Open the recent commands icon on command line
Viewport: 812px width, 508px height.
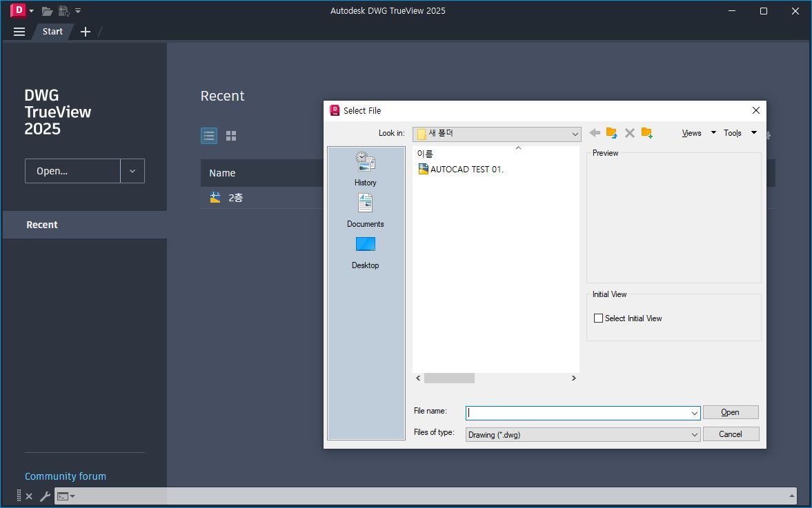pos(66,496)
